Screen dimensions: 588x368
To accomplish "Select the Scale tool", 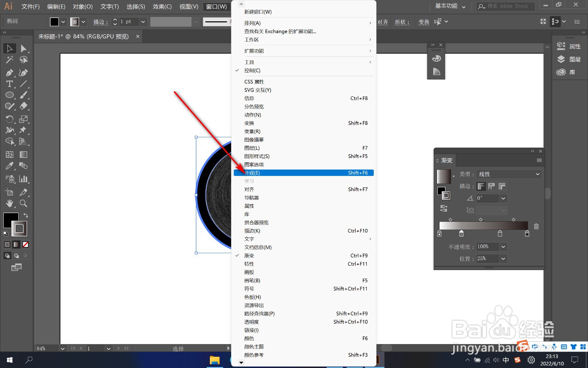I will click(24, 119).
